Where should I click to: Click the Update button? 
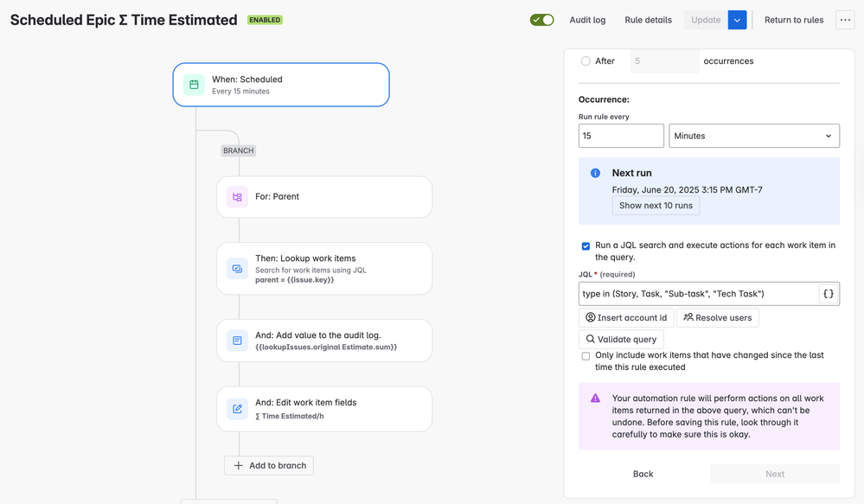click(x=706, y=20)
